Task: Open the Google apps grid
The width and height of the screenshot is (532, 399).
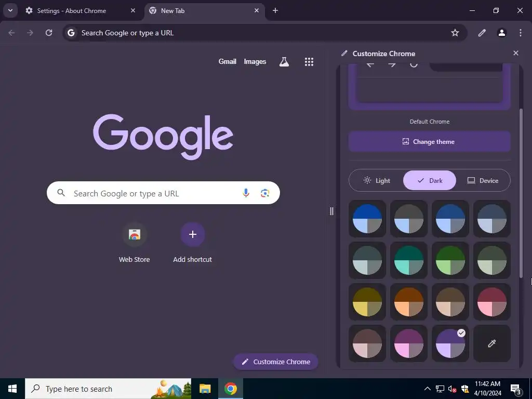Action: click(x=309, y=62)
